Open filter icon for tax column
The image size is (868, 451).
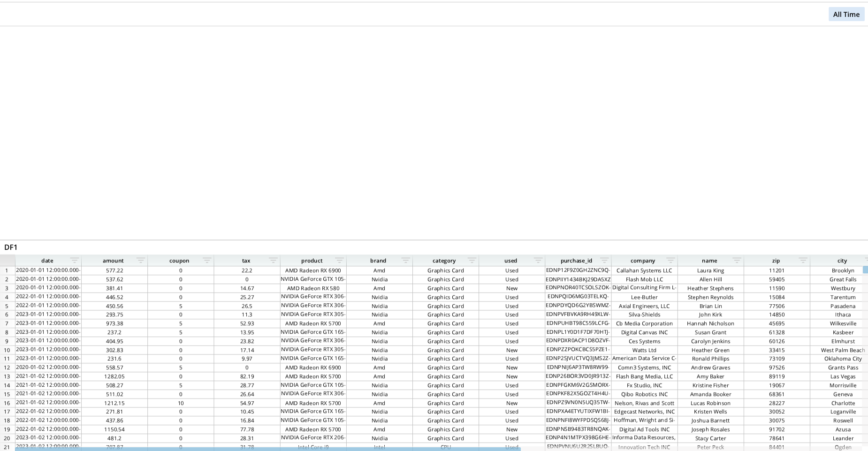pyautogui.click(x=273, y=260)
